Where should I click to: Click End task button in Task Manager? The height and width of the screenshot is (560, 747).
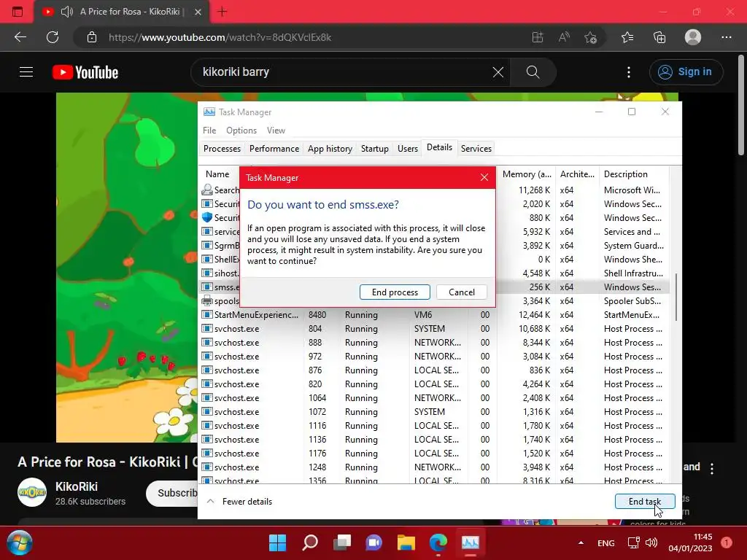pyautogui.click(x=645, y=501)
